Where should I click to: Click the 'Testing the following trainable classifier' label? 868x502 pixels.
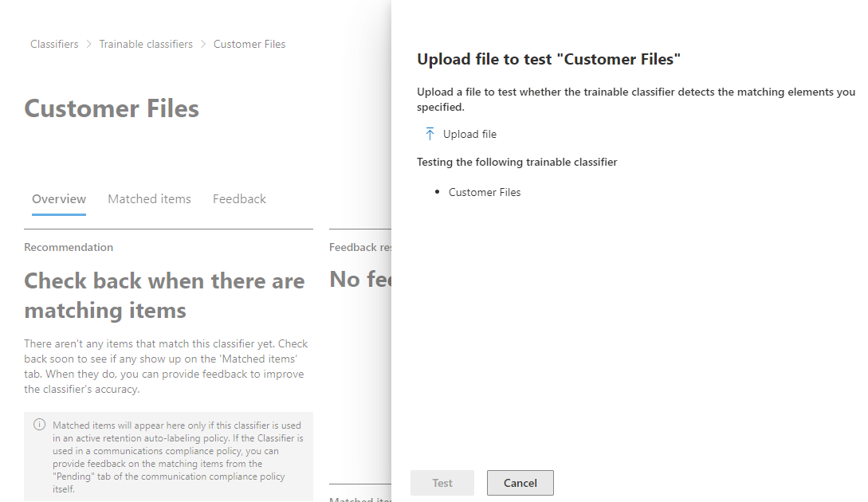click(516, 162)
